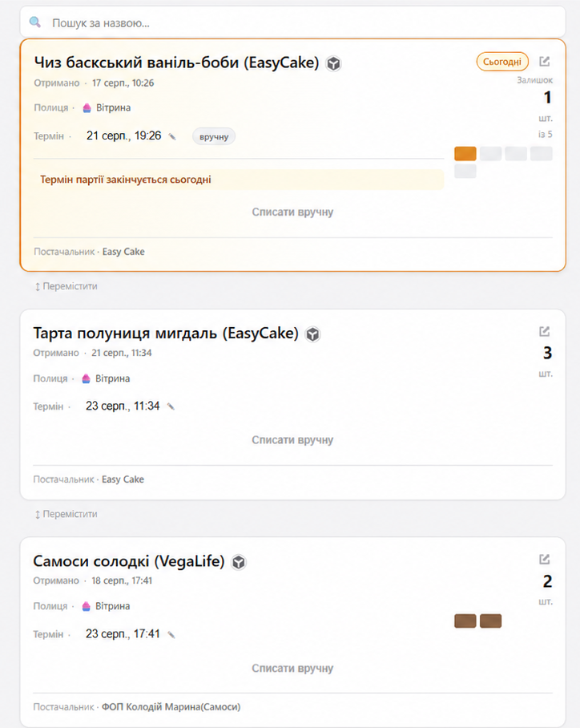
Task: Click second brown stock block on Самоси card
Action: (490, 621)
